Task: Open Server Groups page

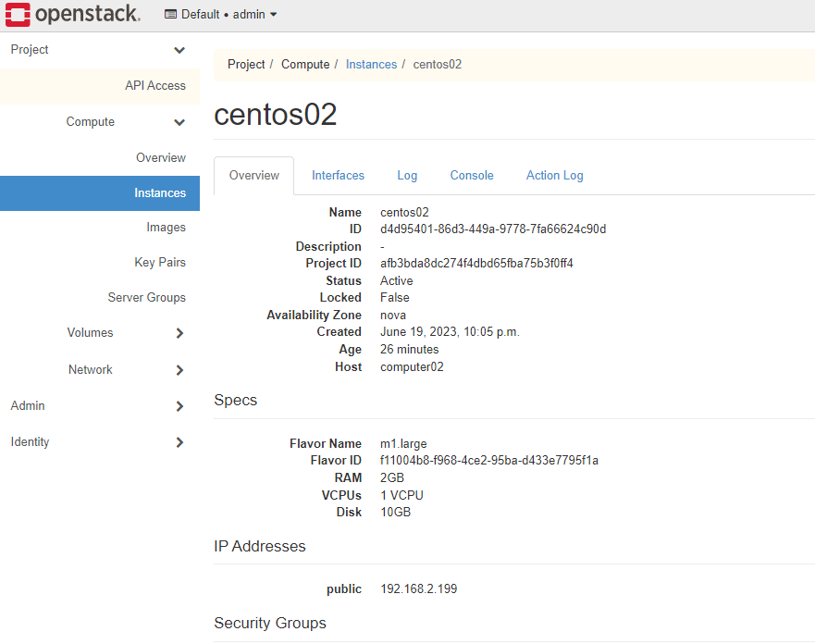Action: 146,298
